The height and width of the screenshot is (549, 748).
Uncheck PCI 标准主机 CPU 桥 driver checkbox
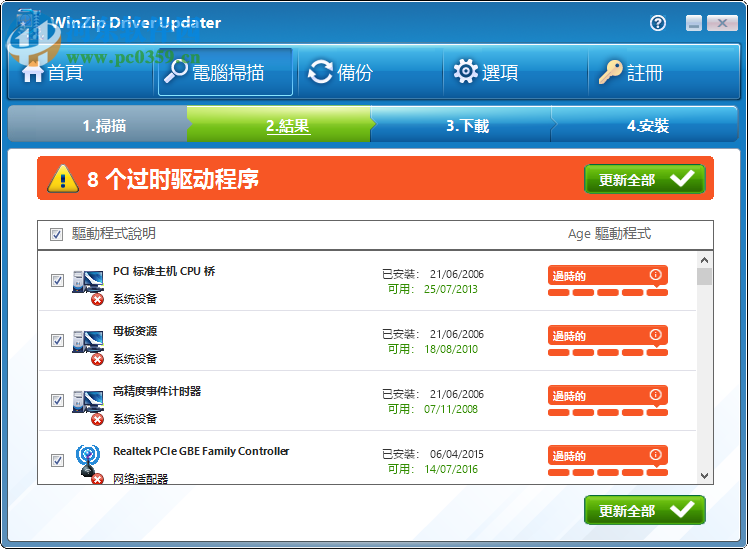coord(57,280)
